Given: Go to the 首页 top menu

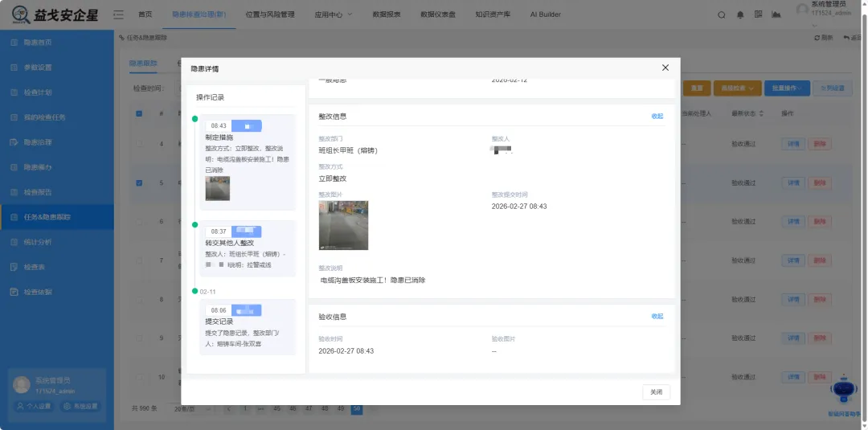Looking at the screenshot, I should tap(145, 14).
